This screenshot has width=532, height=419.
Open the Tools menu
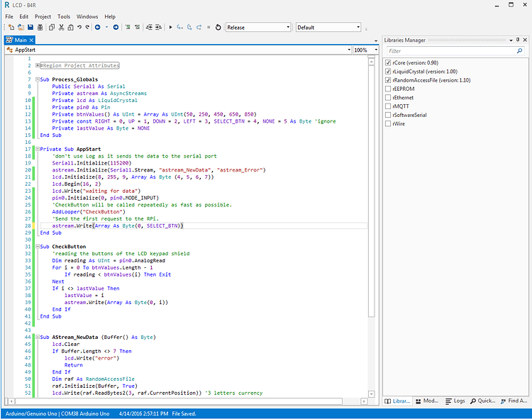(x=64, y=16)
